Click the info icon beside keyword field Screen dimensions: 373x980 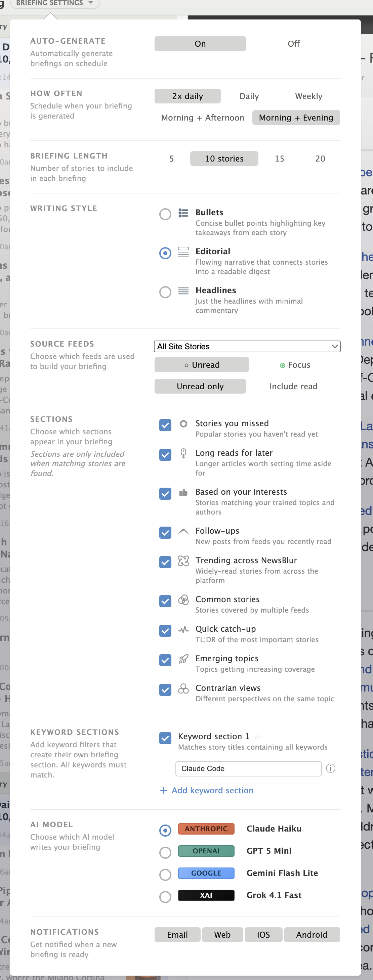pos(330,768)
